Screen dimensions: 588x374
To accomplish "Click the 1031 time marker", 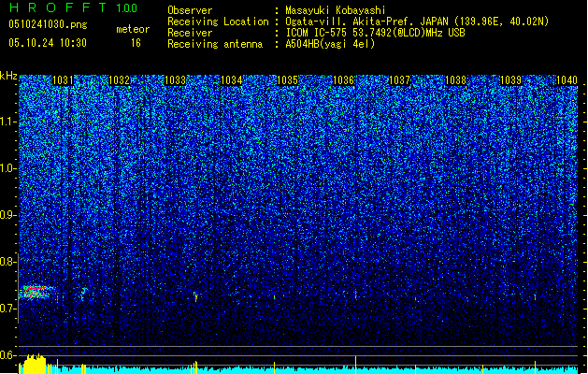I will (63, 80).
